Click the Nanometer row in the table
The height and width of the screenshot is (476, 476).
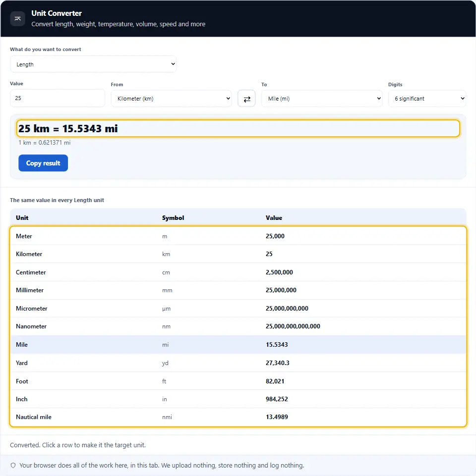238,326
